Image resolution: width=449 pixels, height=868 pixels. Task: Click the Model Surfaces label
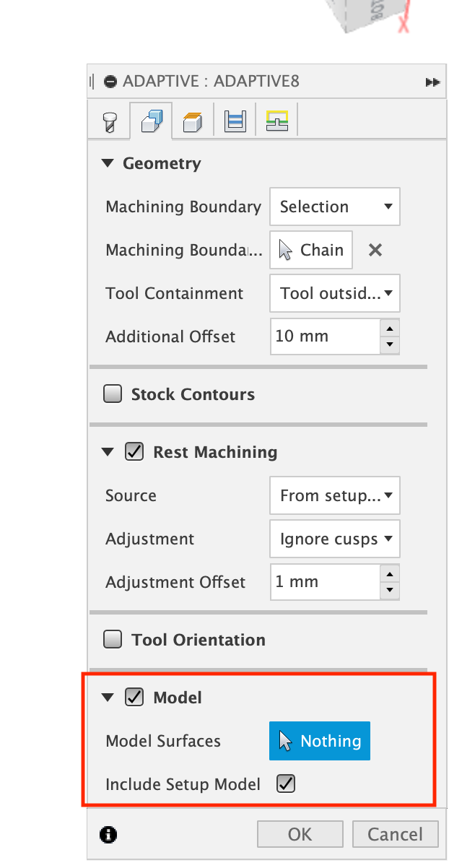click(163, 741)
